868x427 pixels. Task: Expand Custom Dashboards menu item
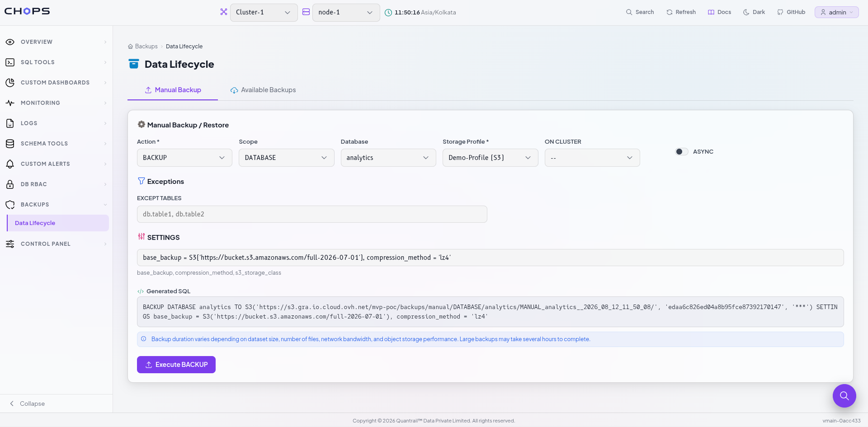coord(57,83)
